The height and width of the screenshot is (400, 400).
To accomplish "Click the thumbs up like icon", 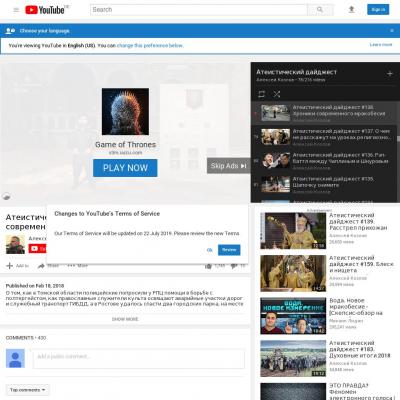I will pos(208,266).
